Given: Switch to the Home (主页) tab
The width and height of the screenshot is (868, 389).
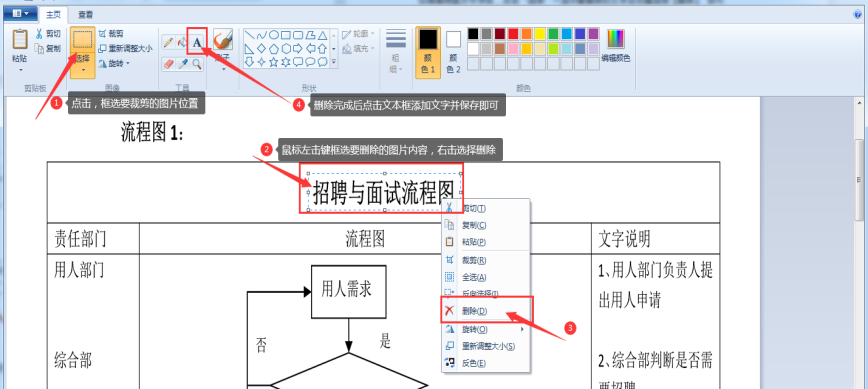Looking at the screenshot, I should coord(53,14).
